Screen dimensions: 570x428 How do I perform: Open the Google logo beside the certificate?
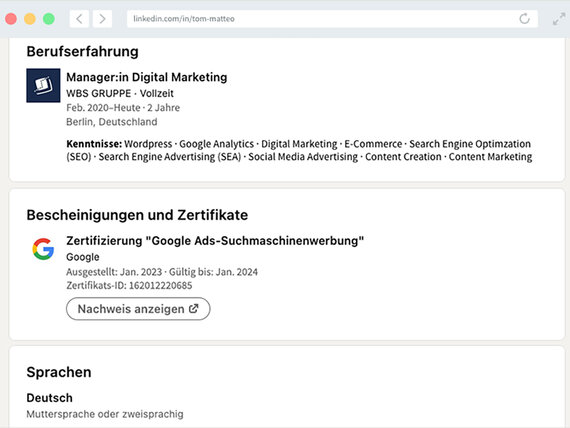[x=43, y=249]
